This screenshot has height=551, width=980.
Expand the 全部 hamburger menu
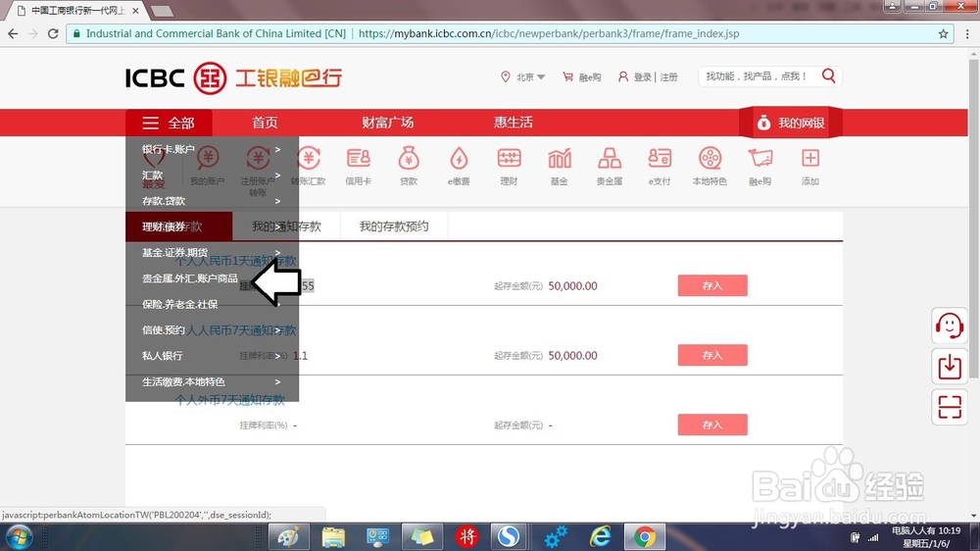169,124
